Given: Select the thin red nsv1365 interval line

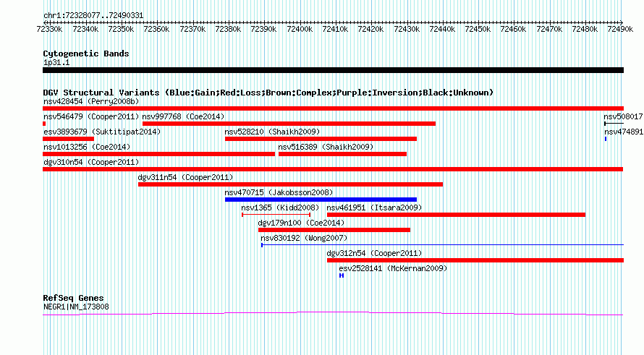Looking at the screenshot, I should coord(276,215).
